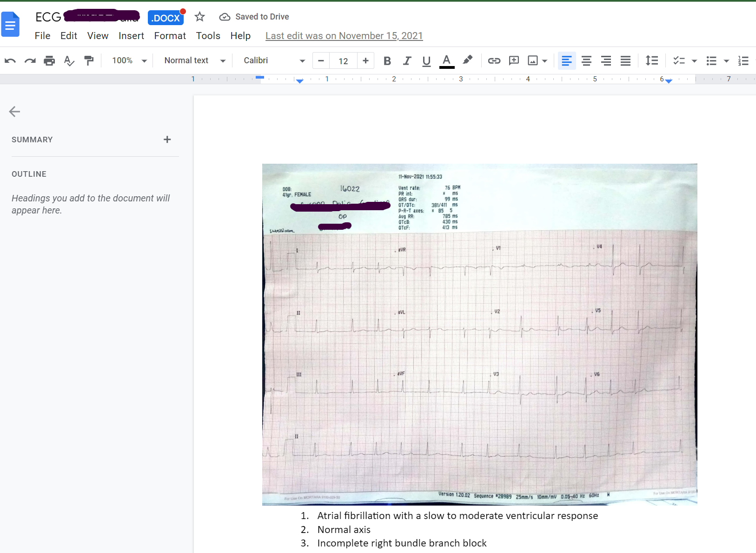756x553 pixels.
Task: Select the ECG image in the document
Action: pyautogui.click(x=480, y=334)
